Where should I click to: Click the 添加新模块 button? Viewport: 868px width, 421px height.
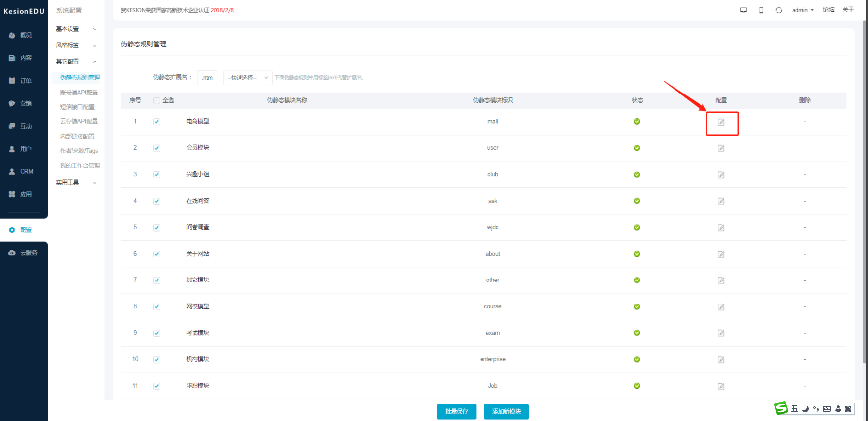point(506,411)
